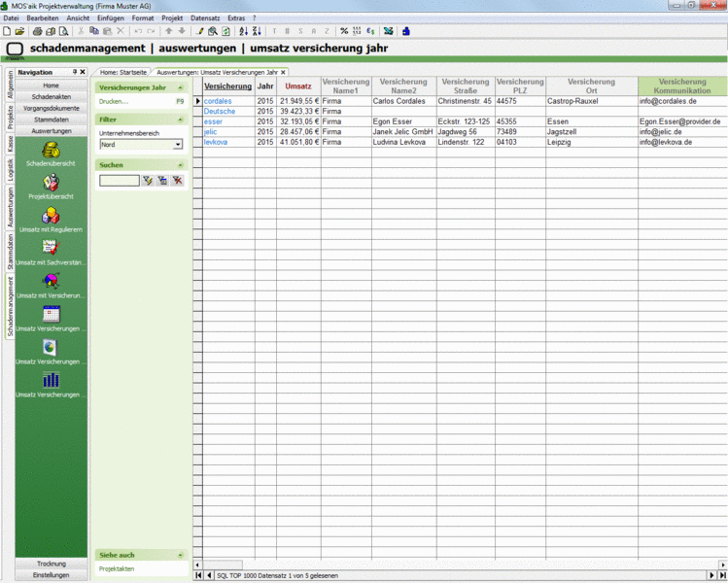Click the Vorgangsdokumente navigation button
This screenshot has width=728, height=583.
(x=52, y=108)
